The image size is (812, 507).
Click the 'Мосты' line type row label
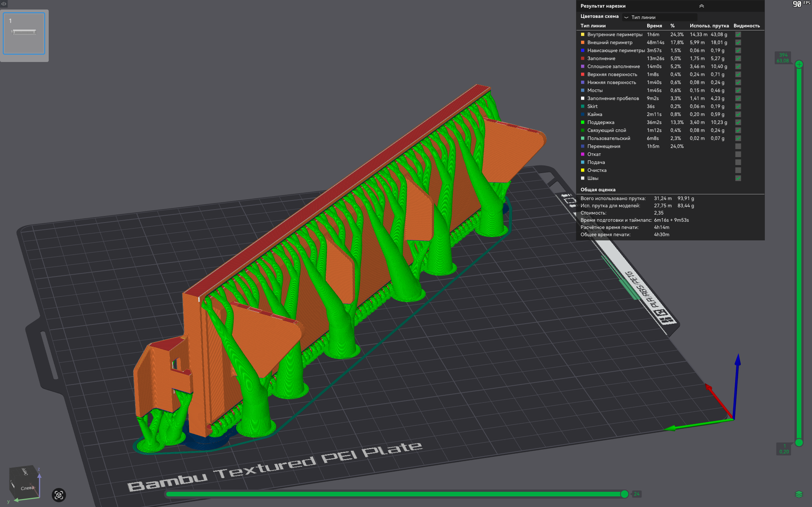click(595, 91)
